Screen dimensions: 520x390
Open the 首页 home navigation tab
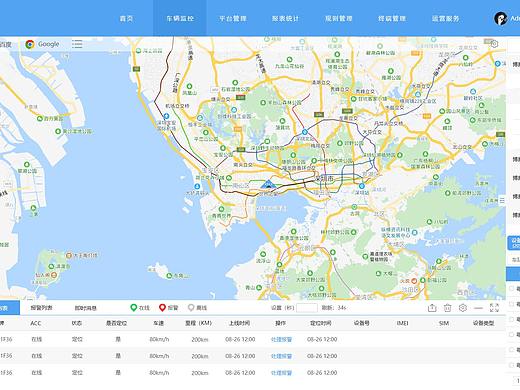pos(126,19)
